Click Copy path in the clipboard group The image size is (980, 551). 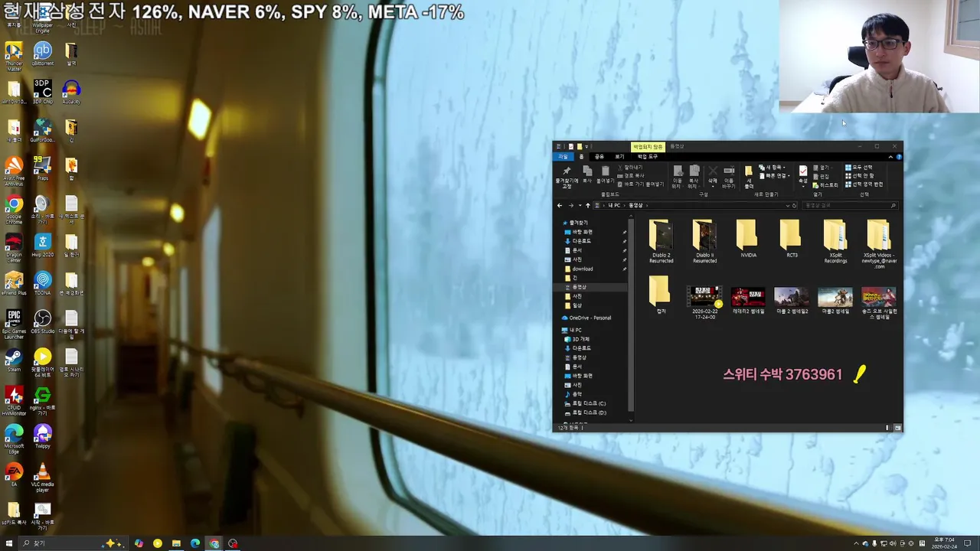632,175
